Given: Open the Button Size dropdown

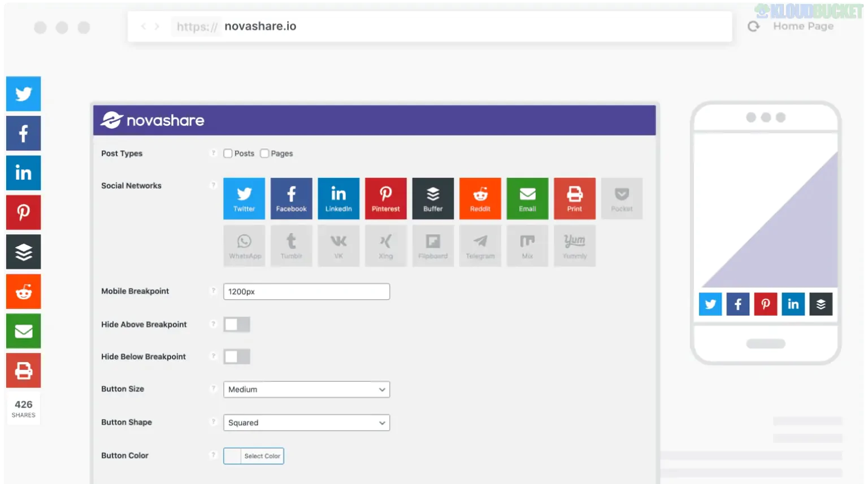Looking at the screenshot, I should tap(306, 390).
